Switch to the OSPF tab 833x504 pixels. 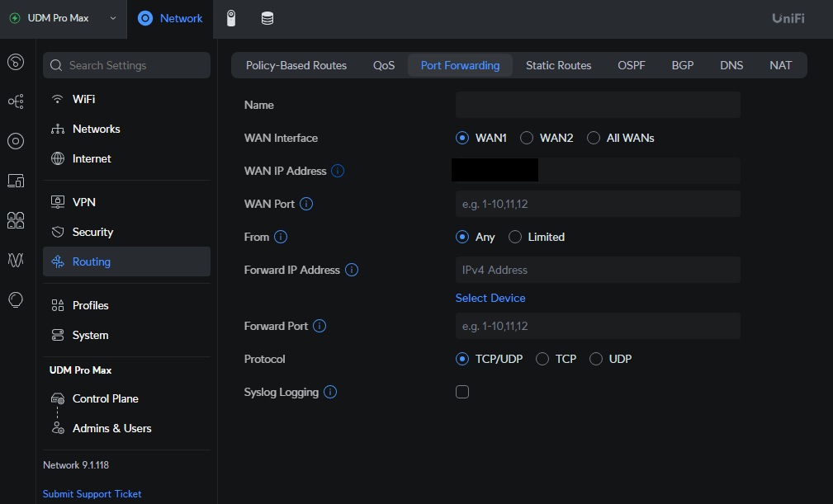(631, 65)
